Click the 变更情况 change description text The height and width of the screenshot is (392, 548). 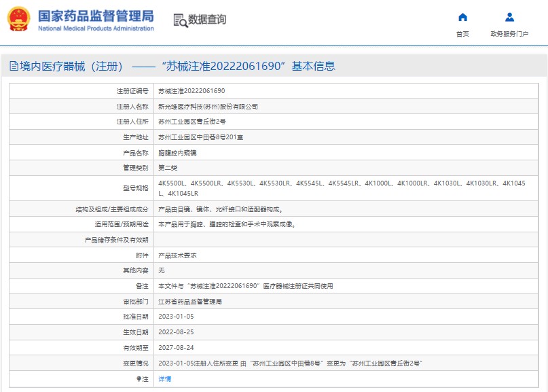tap(290, 363)
